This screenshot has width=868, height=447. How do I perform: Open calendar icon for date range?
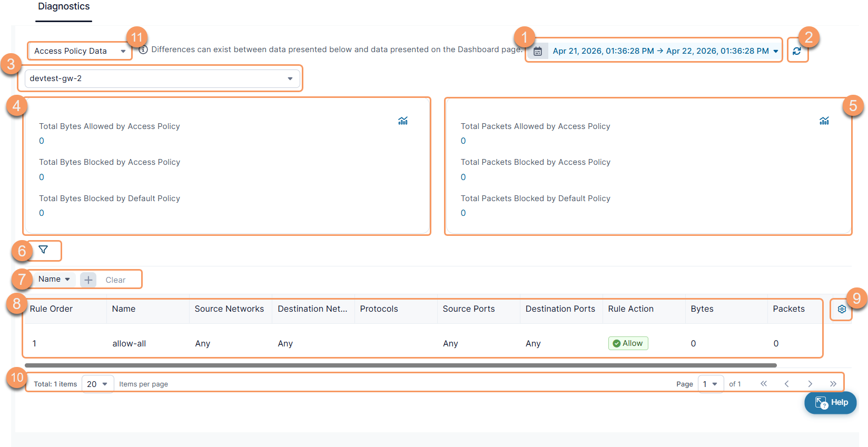tap(538, 51)
